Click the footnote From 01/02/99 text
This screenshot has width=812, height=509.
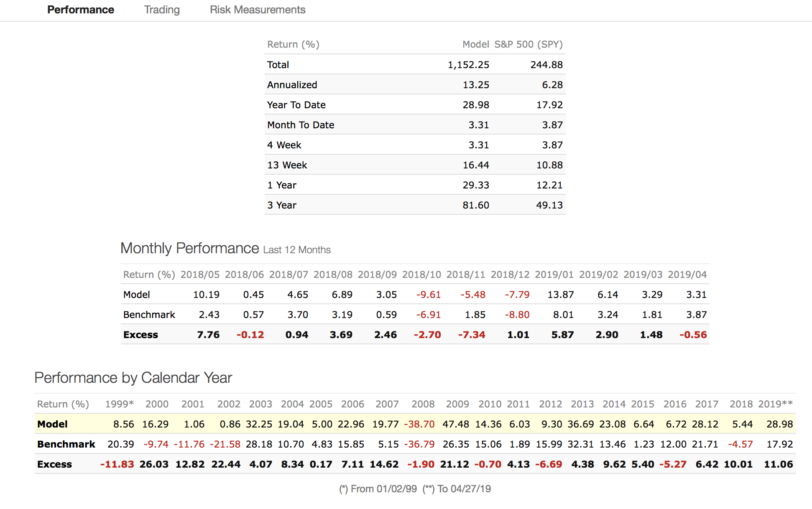[x=378, y=489]
